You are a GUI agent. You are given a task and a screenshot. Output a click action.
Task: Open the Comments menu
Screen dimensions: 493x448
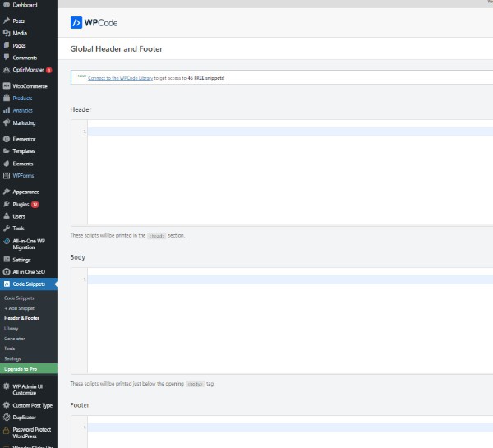(25, 58)
